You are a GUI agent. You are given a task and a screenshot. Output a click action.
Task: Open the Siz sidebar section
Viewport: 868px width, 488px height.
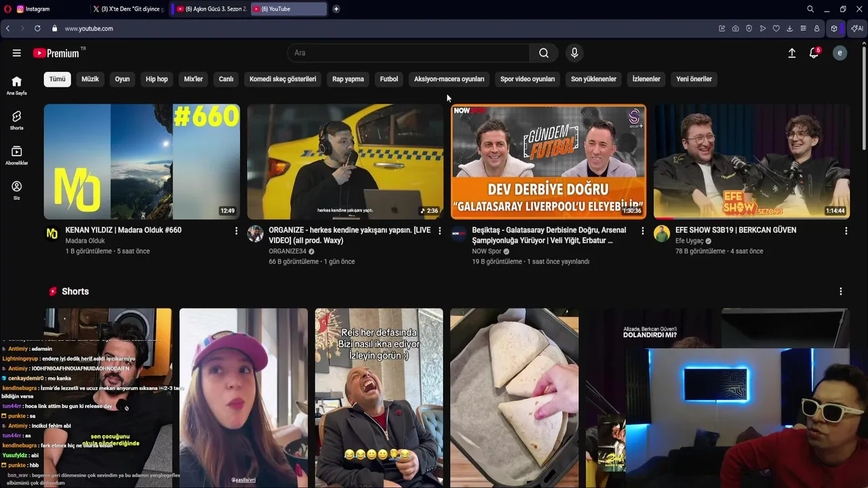pos(16,190)
